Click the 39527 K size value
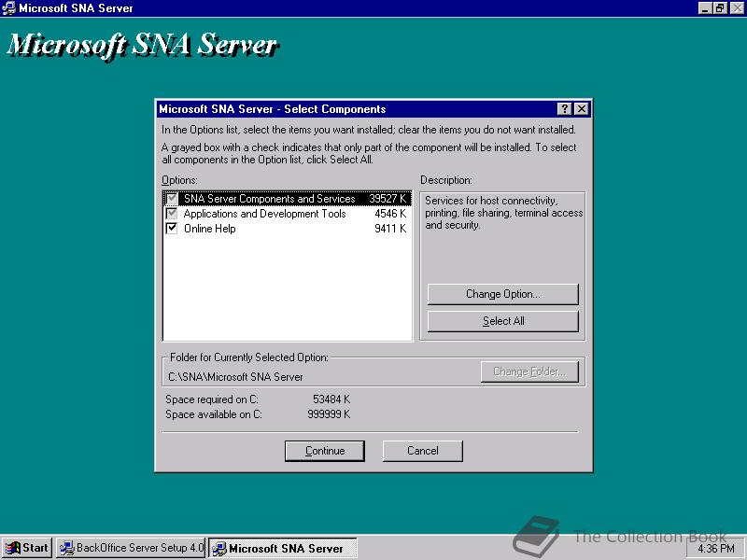This screenshot has height=560, width=747. point(388,199)
